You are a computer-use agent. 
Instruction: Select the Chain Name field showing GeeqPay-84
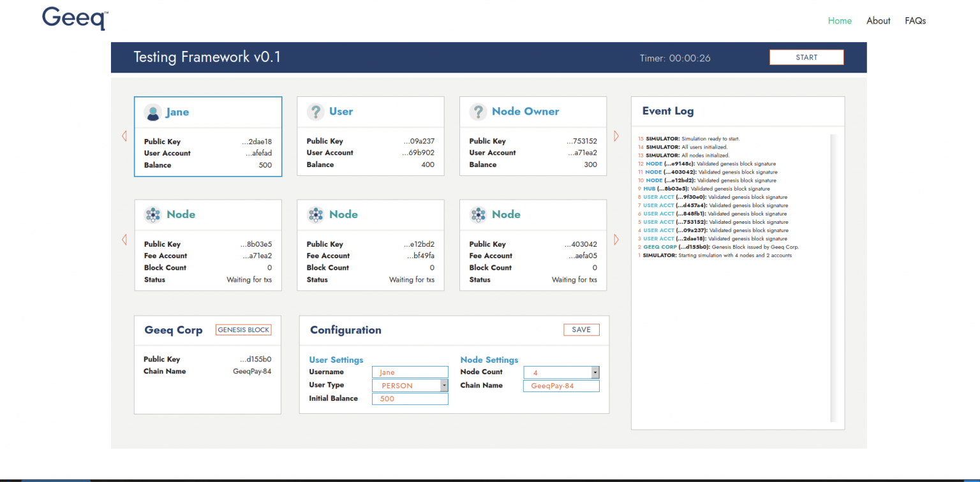tap(561, 385)
